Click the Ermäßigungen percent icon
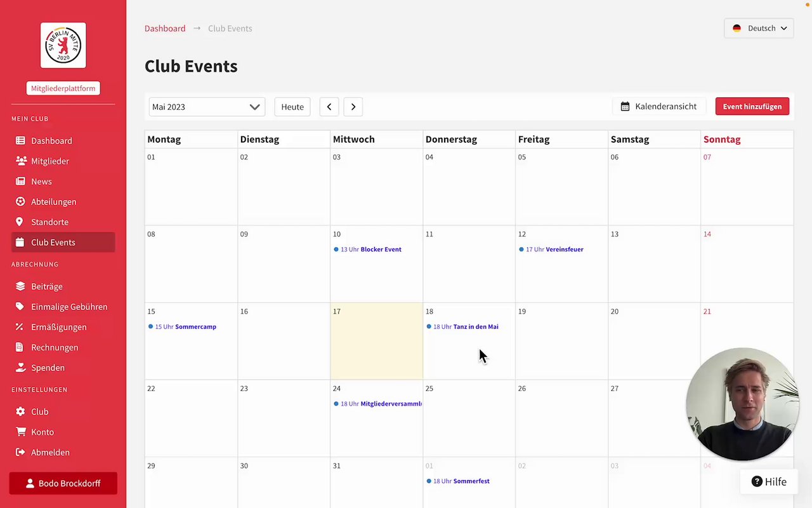 tap(20, 327)
